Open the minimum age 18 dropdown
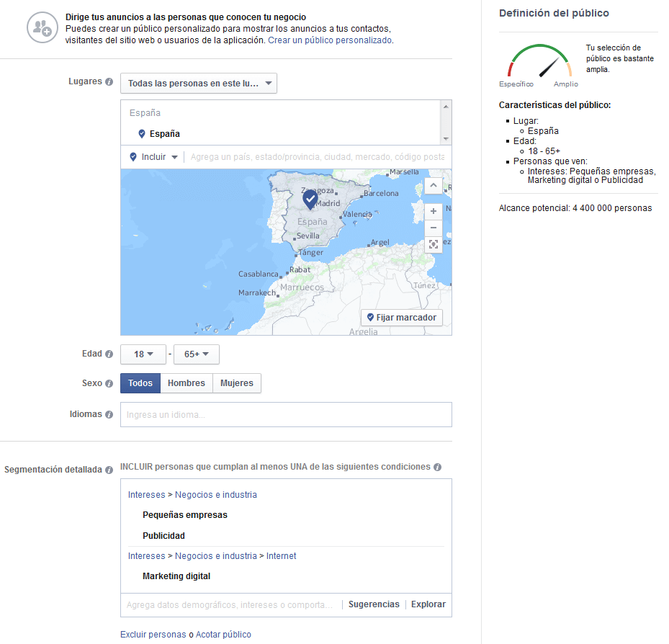 143,354
